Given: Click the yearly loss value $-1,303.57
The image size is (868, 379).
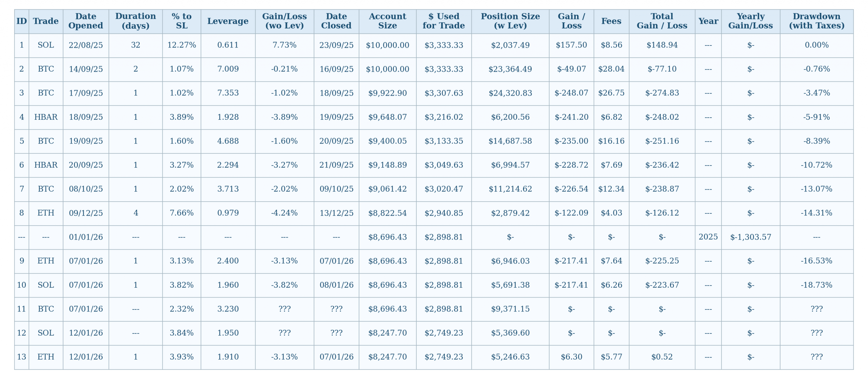Looking at the screenshot, I should (x=750, y=237).
